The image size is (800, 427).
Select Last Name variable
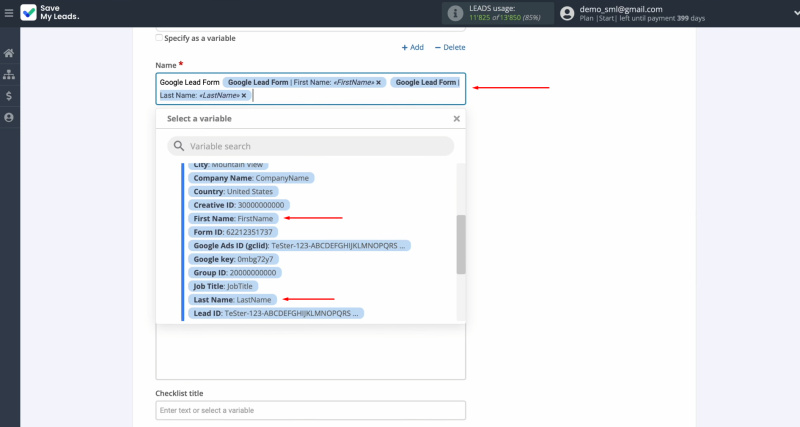pyautogui.click(x=232, y=300)
